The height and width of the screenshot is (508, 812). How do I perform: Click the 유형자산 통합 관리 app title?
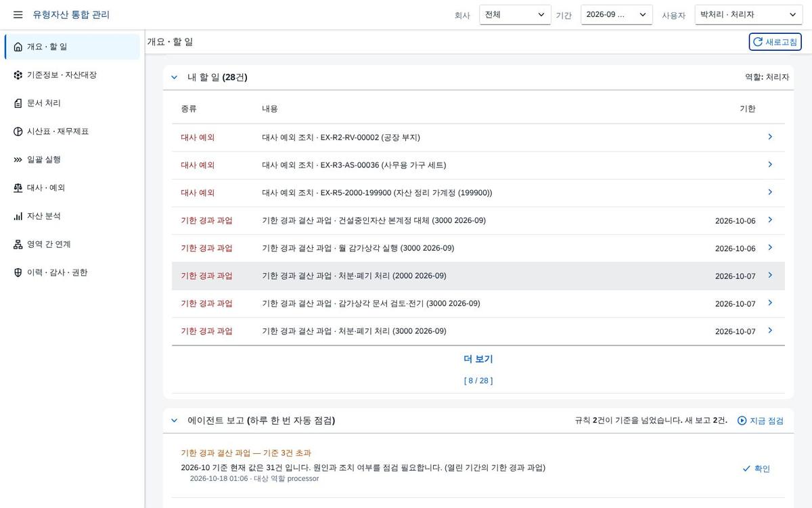tap(71, 15)
